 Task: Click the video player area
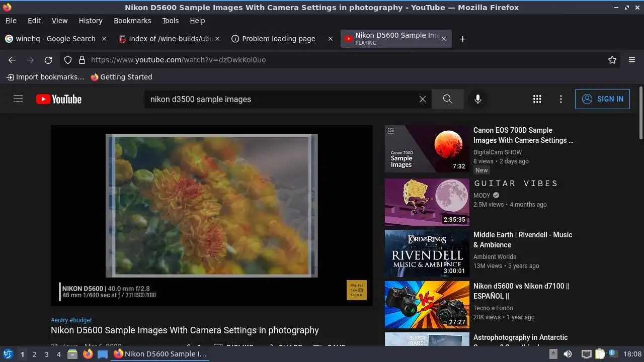tap(212, 216)
